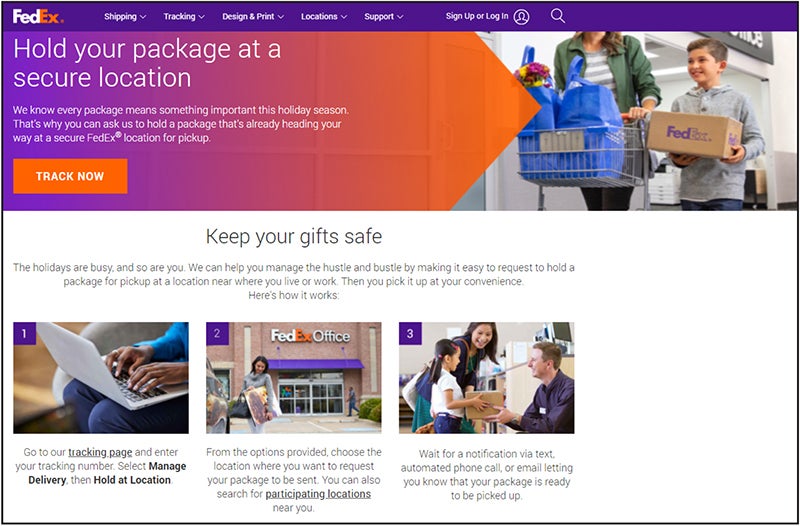Click the Sign Up or Log In link
The image size is (800, 526).
[477, 16]
